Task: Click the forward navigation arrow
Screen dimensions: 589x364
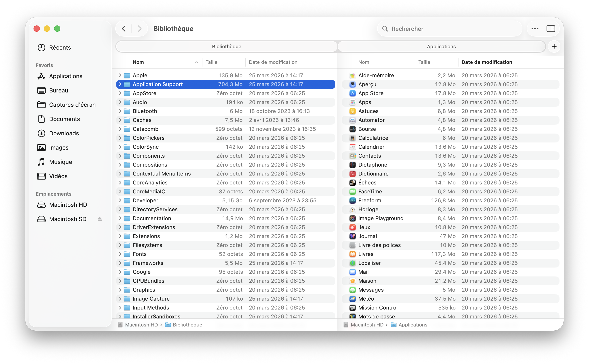Action: point(139,29)
